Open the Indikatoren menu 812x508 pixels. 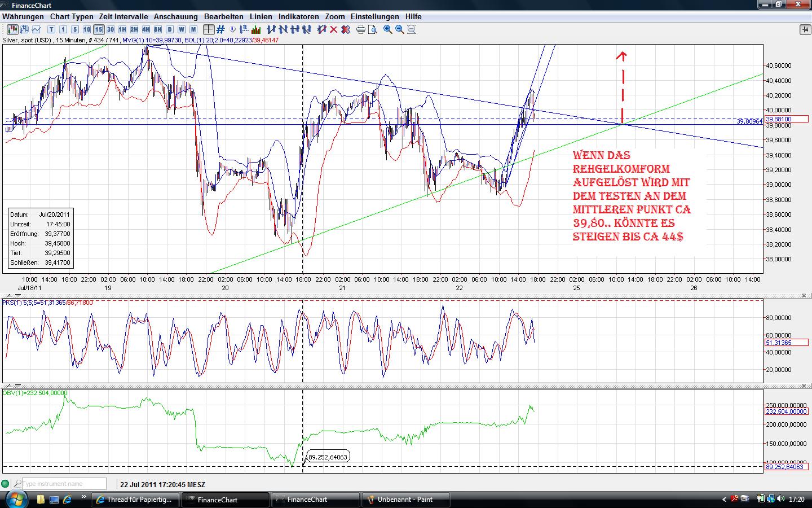pos(299,17)
